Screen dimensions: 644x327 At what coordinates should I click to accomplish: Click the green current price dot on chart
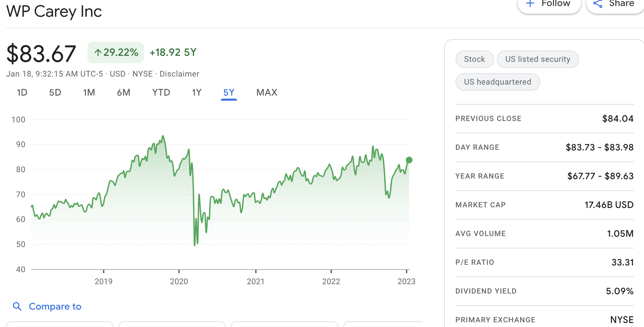tap(409, 160)
